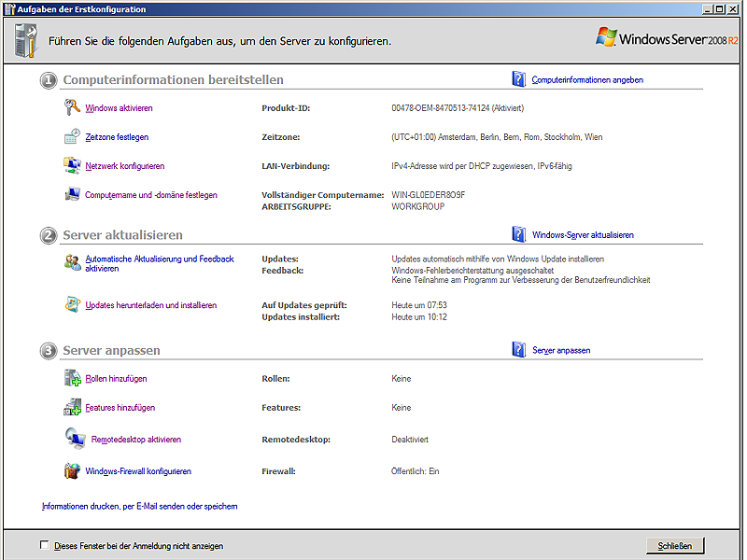
Task: Click the keys icon beside Windows aktivieren
Action: tap(72, 107)
